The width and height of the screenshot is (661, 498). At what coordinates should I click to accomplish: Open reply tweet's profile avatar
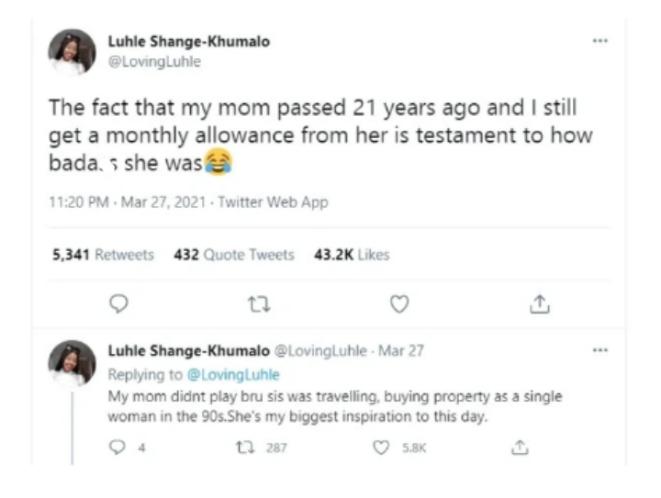click(71, 364)
